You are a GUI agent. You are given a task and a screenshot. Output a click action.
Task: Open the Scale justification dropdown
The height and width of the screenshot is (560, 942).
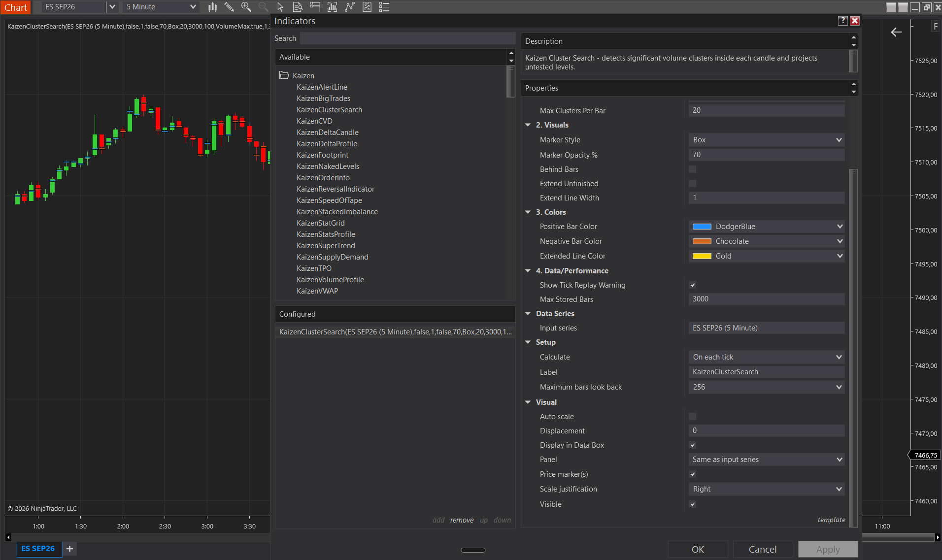767,489
